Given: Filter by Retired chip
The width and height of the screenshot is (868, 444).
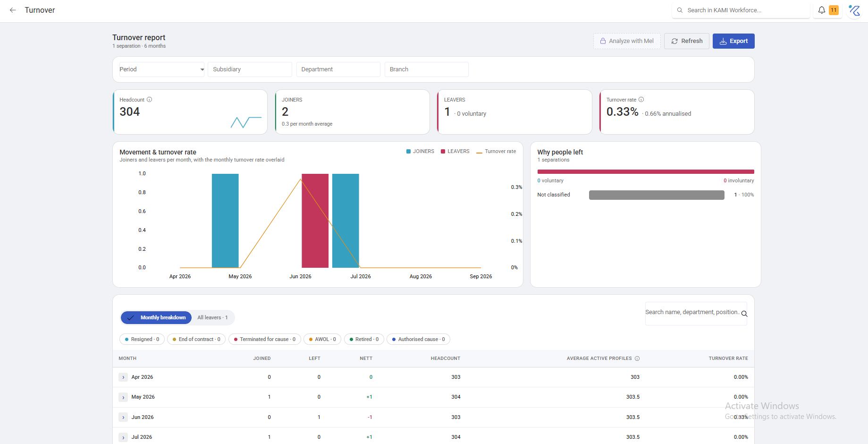Looking at the screenshot, I should (x=364, y=339).
